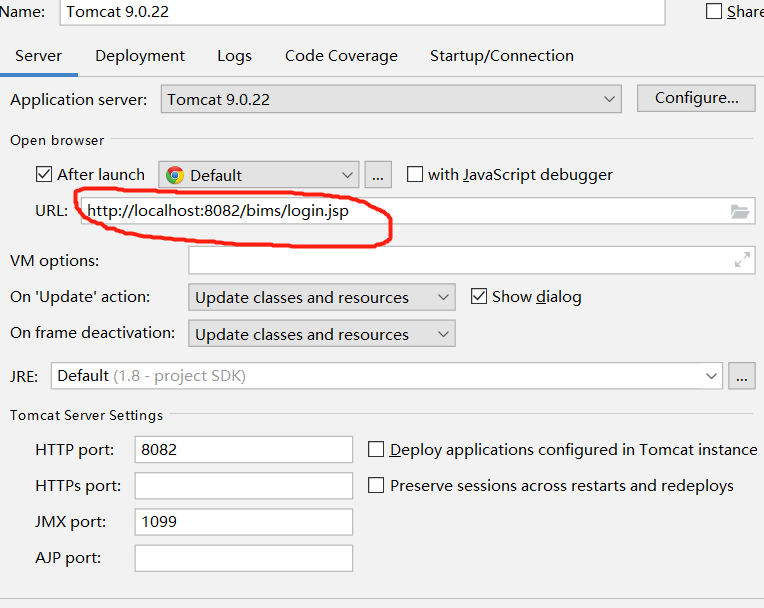
Task: Click the JMX port field
Action: (x=244, y=522)
